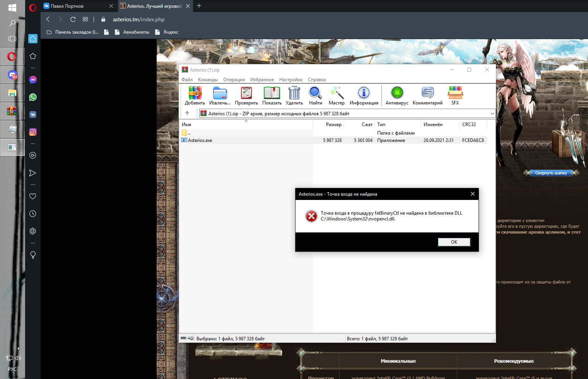The image size is (588, 379).
Task: Click the Комментарий toolbar icon
Action: (427, 96)
